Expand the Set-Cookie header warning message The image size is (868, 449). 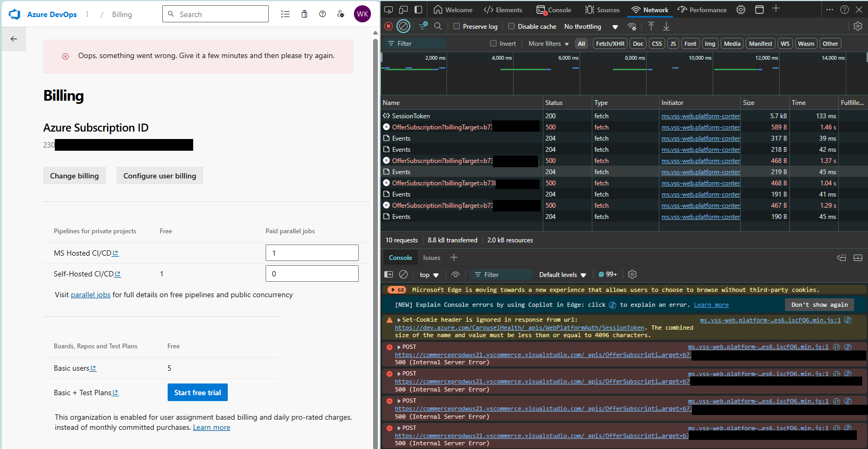(x=399, y=320)
